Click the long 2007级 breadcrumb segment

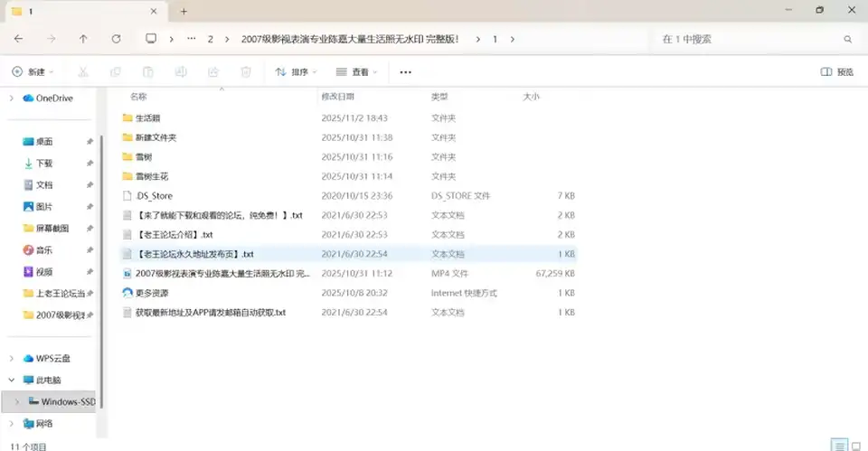[x=350, y=39]
